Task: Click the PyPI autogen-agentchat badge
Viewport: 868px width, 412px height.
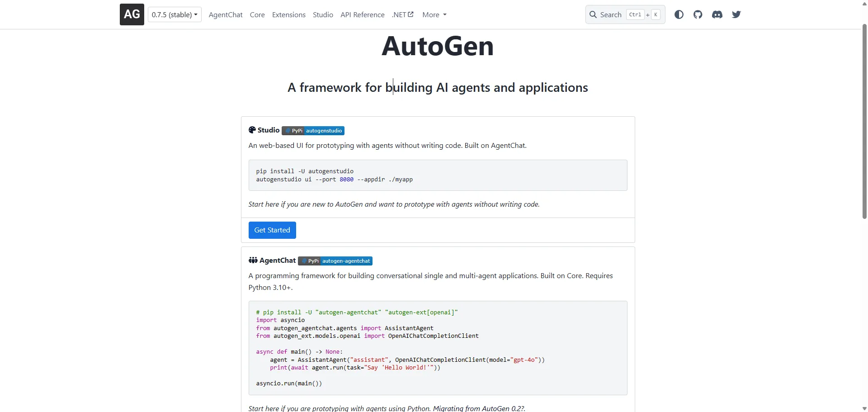Action: coord(335,261)
